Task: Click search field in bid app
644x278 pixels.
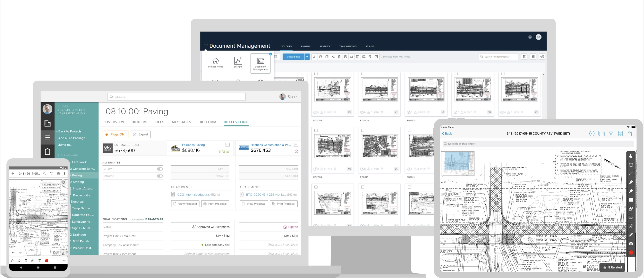Action: click(x=176, y=97)
